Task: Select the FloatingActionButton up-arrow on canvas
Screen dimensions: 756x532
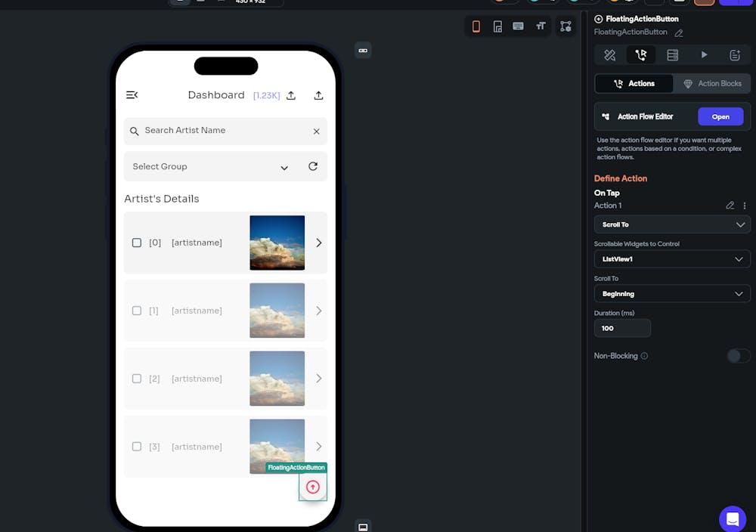Action: tap(312, 487)
